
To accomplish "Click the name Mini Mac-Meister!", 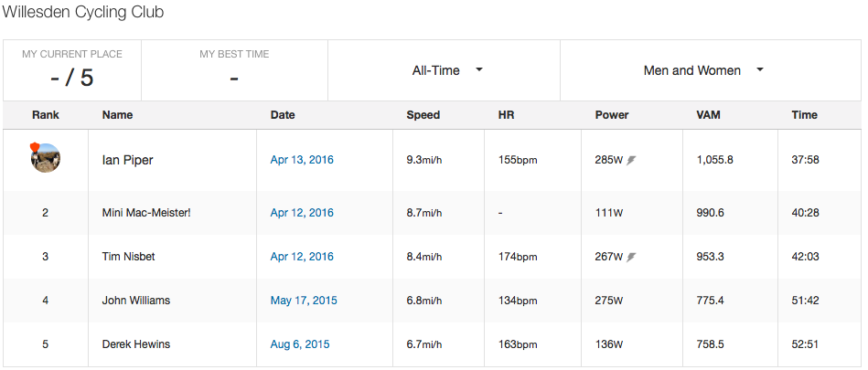I will (146, 213).
